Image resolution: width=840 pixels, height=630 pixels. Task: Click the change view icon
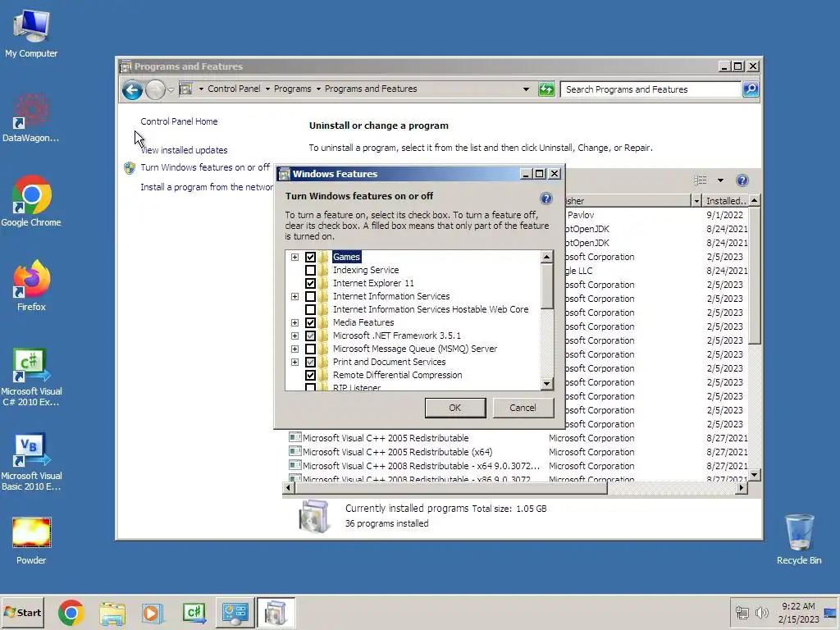coord(701,180)
